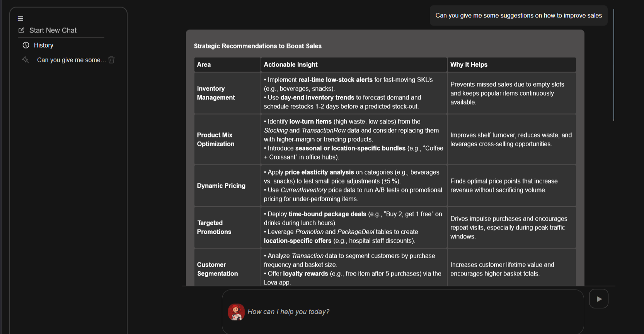The image size is (644, 334).
Task: Click the 'Why It Helps' column header
Action: [511, 65]
